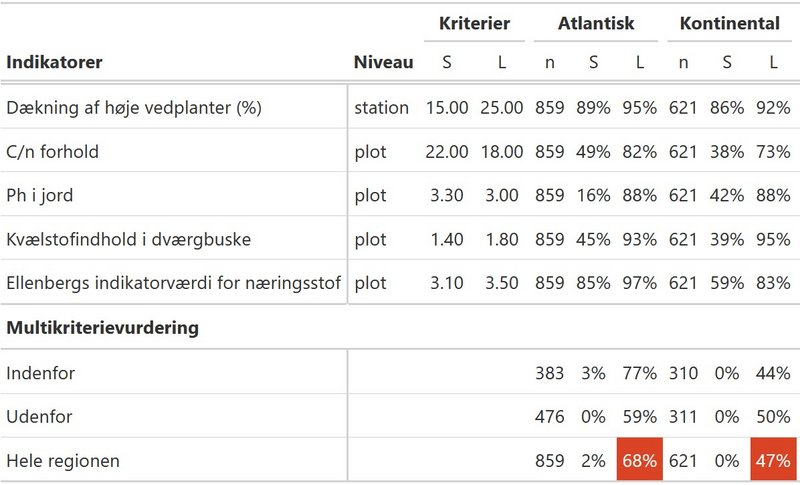800x485 pixels.
Task: Select the Kriterier group header
Action: (474, 23)
